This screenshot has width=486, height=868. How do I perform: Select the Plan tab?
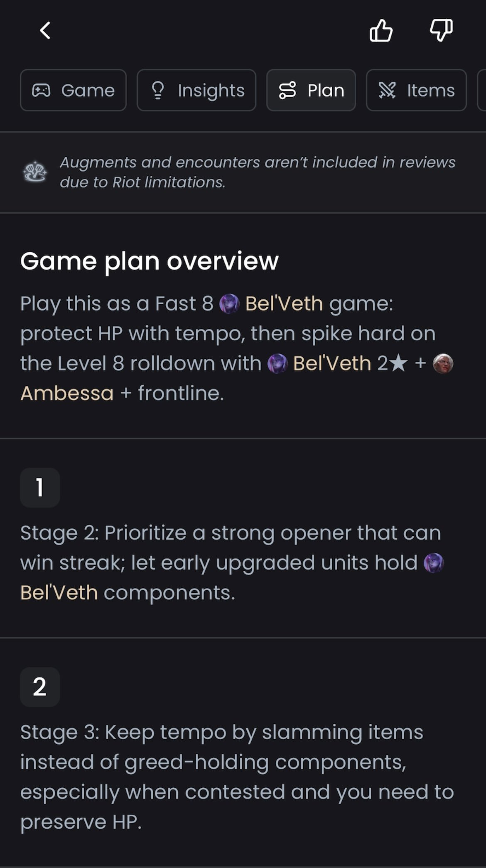tap(311, 90)
